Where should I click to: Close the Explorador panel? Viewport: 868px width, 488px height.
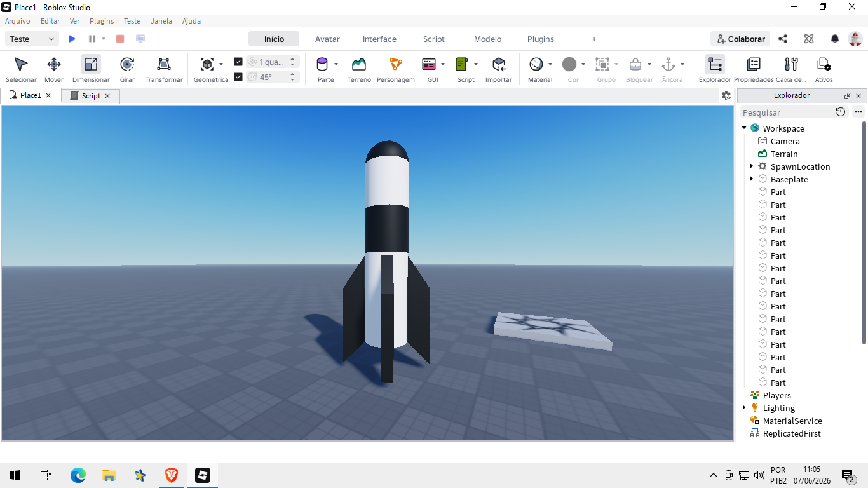[x=858, y=96]
